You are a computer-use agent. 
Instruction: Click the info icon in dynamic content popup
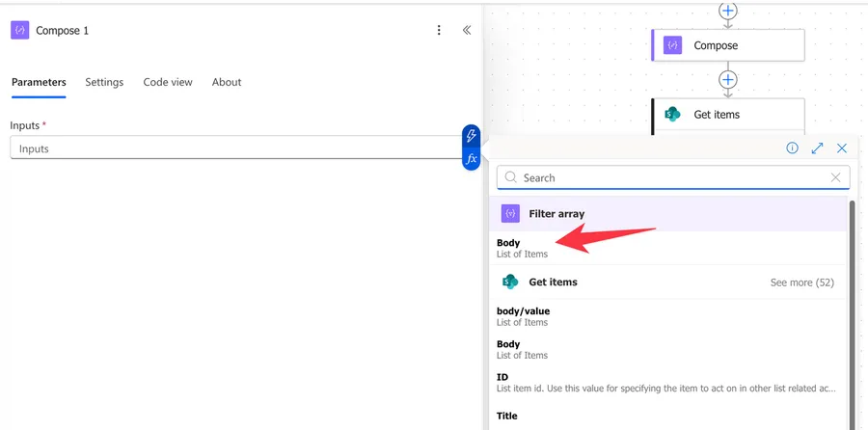coord(792,148)
